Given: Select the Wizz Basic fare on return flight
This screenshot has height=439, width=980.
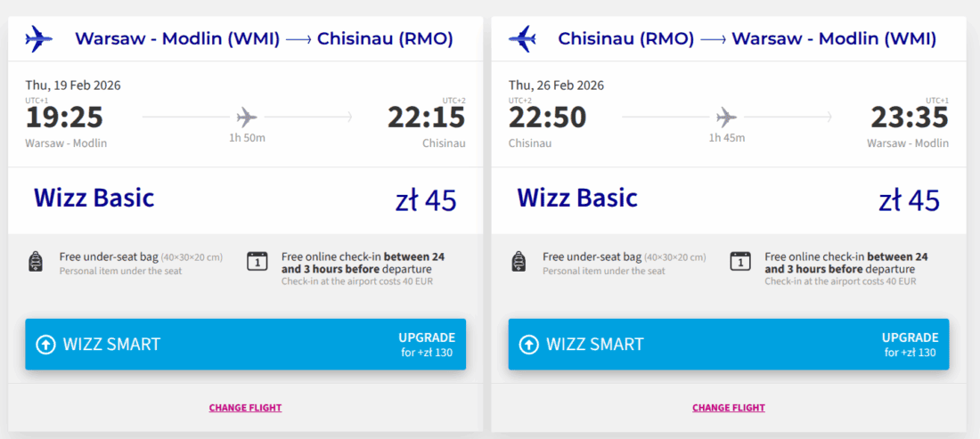Looking at the screenshot, I should click(x=577, y=198).
